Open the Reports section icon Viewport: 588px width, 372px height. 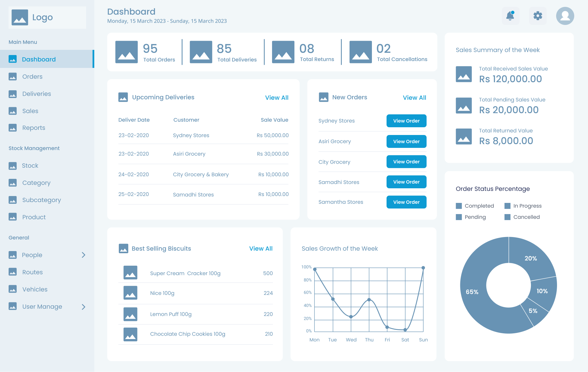coord(13,128)
